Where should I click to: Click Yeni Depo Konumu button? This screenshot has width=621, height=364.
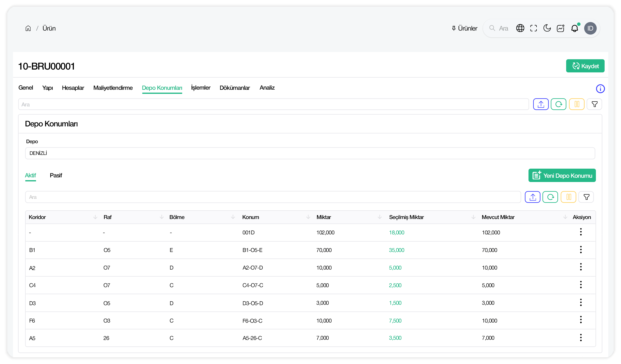pyautogui.click(x=562, y=176)
